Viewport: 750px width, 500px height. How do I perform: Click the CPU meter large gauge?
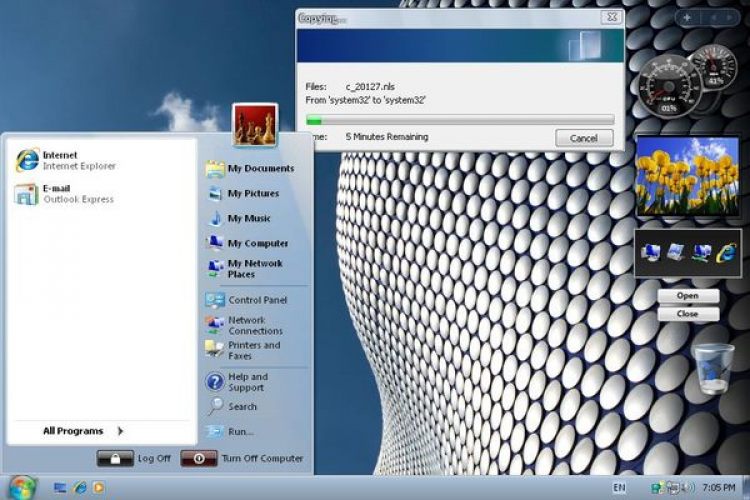tap(668, 87)
